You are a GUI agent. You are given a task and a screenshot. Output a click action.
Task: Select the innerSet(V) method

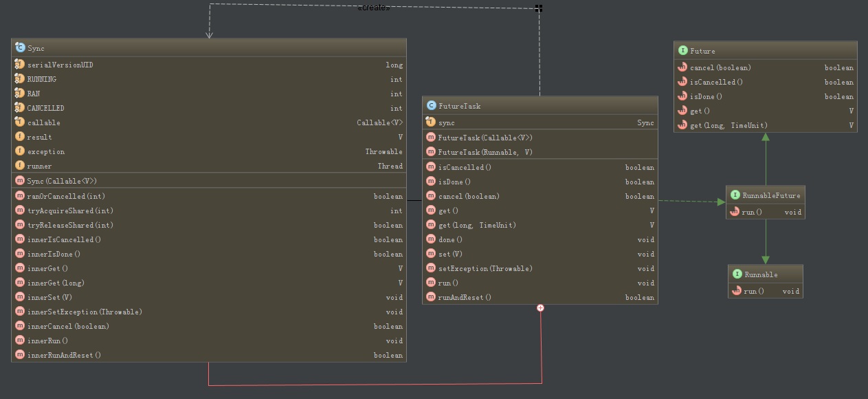[209, 297]
